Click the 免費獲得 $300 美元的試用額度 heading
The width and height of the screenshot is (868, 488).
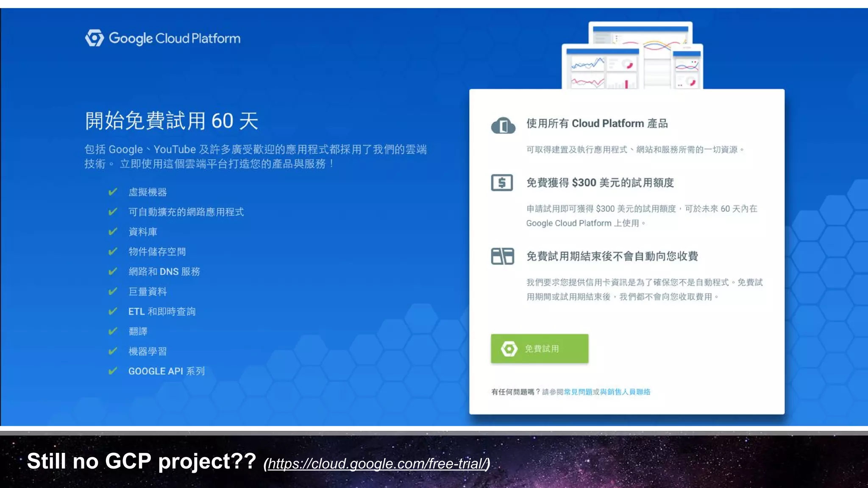(600, 183)
